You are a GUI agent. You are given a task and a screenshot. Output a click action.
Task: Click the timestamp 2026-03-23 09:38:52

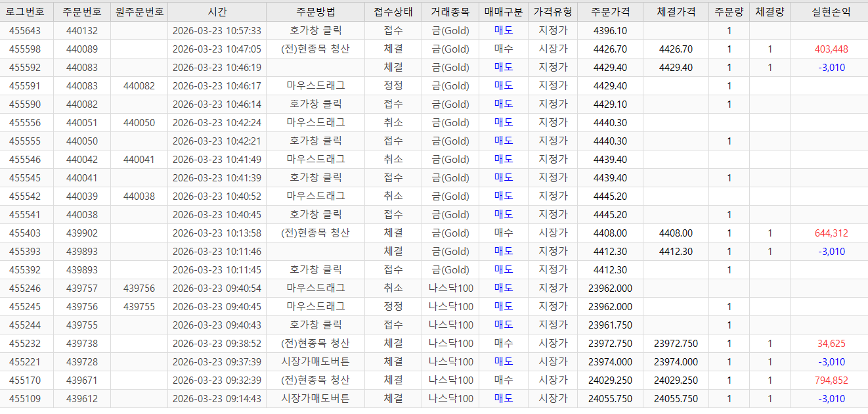coord(217,344)
